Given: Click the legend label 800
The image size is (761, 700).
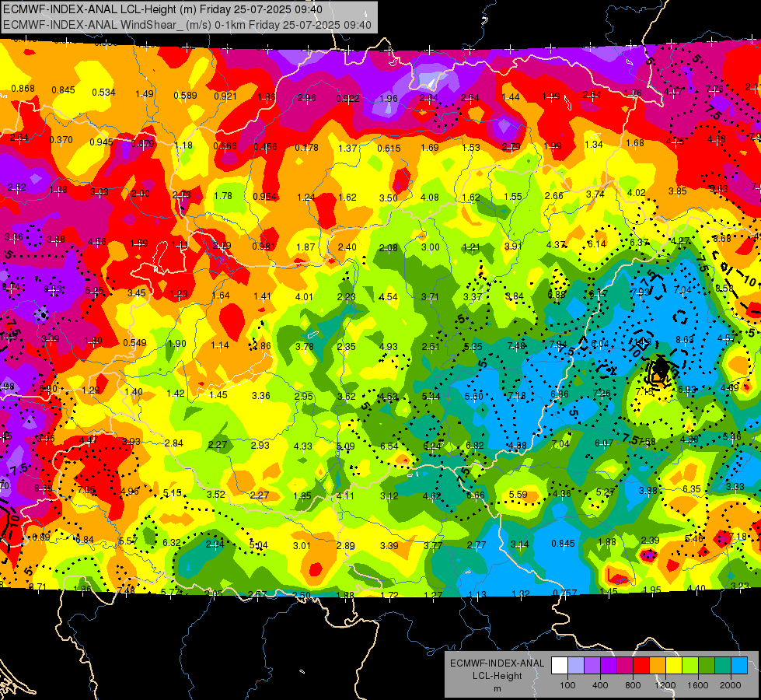Looking at the screenshot, I should (x=633, y=685).
